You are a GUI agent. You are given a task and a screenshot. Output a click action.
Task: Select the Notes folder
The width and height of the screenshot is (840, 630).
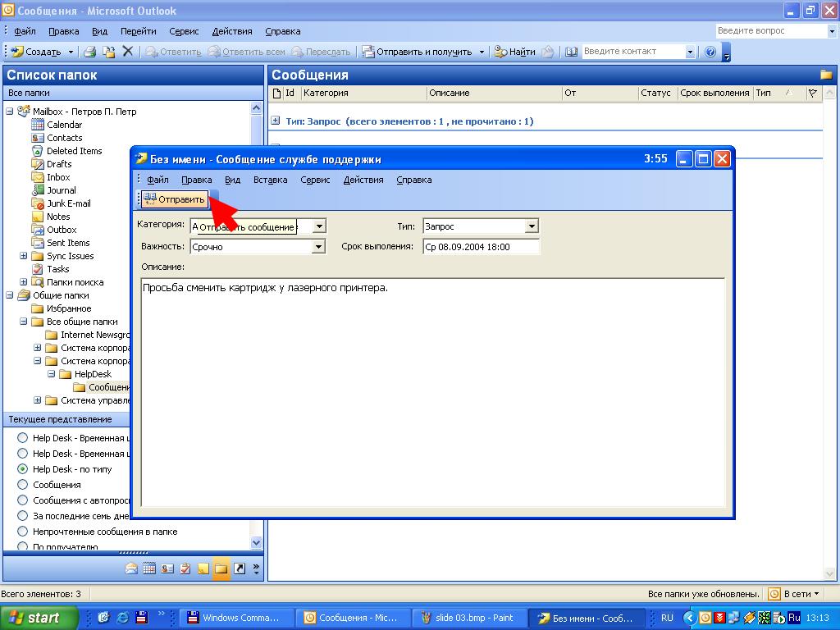coord(58,217)
